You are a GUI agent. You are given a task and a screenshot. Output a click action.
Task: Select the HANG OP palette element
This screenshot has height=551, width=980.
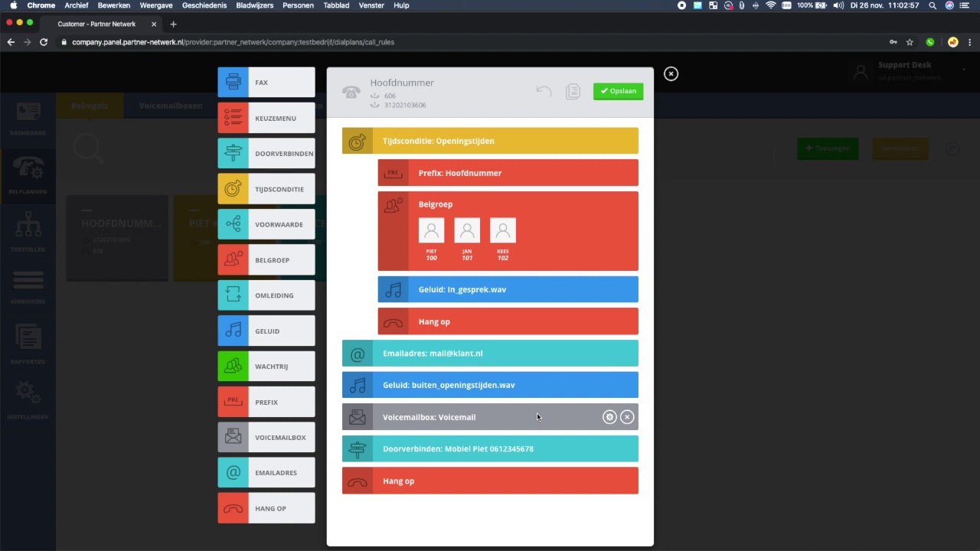266,508
